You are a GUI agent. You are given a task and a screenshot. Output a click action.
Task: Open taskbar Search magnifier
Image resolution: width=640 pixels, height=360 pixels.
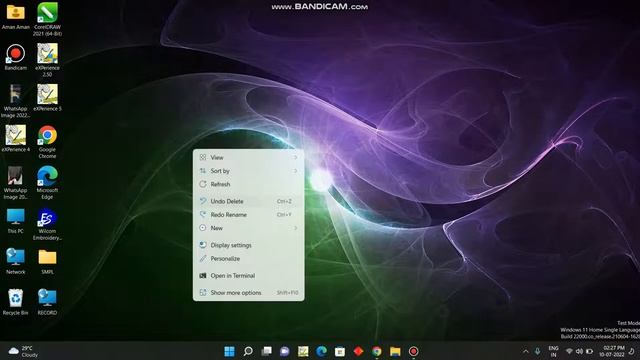pos(248,351)
